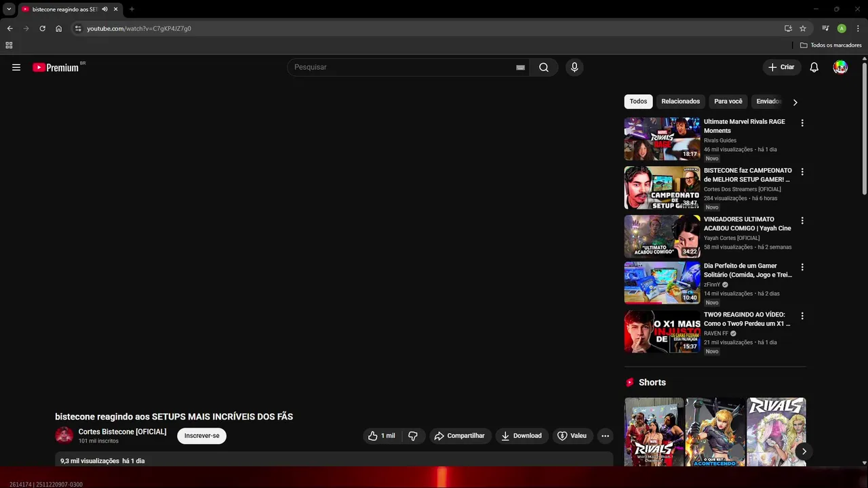Open Cortes Bistecone [OFICIAL] channel name

click(122, 432)
